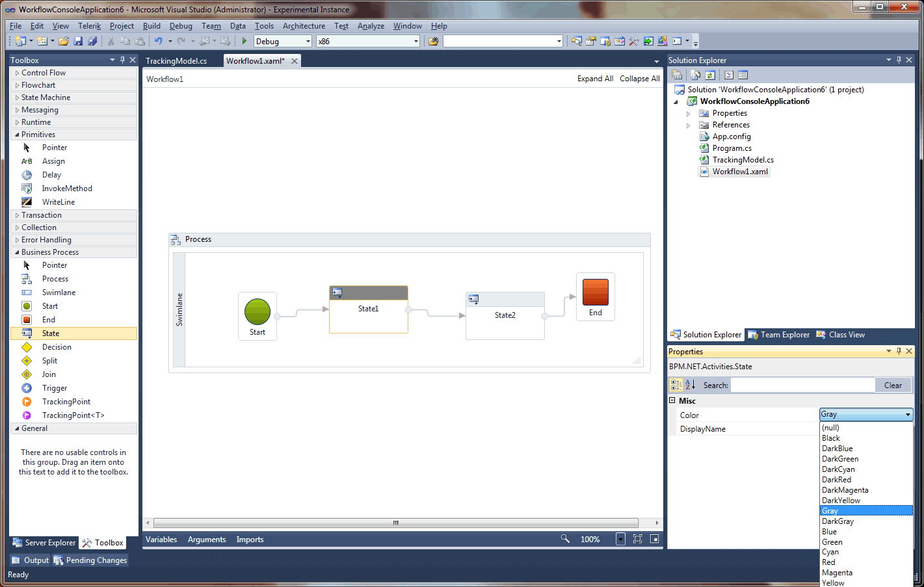Expand the References node in Solution Explorer
The height and width of the screenshot is (587, 924).
pyautogui.click(x=689, y=125)
